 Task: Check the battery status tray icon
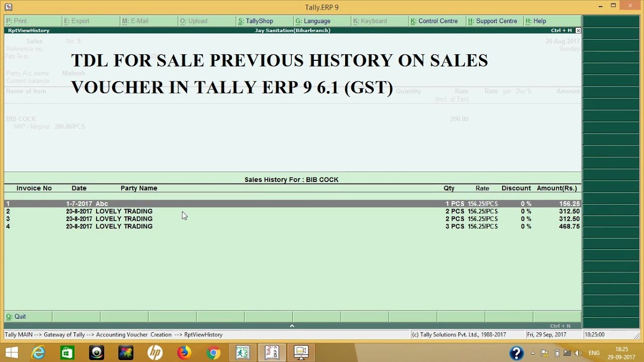(x=557, y=353)
